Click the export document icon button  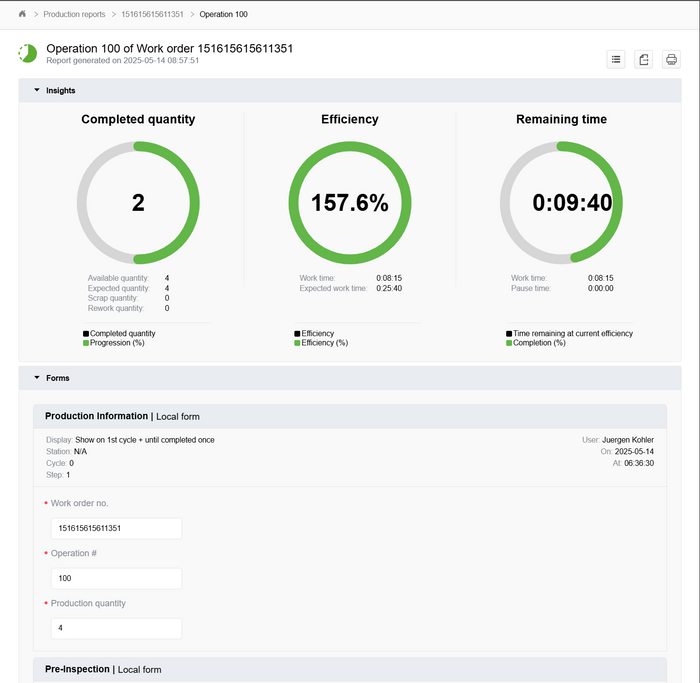tap(644, 60)
